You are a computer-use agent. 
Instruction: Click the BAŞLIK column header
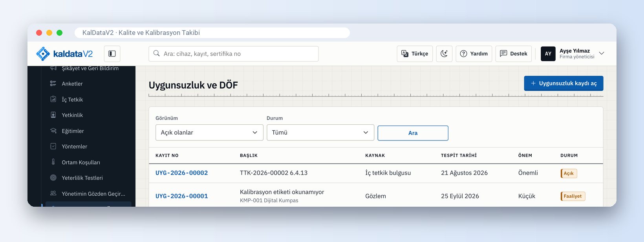click(x=249, y=155)
